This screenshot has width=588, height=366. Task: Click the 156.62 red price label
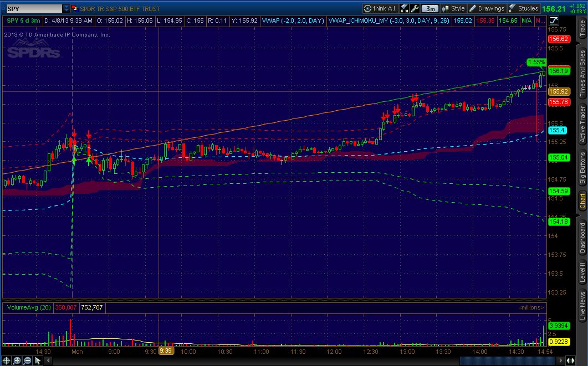click(559, 39)
